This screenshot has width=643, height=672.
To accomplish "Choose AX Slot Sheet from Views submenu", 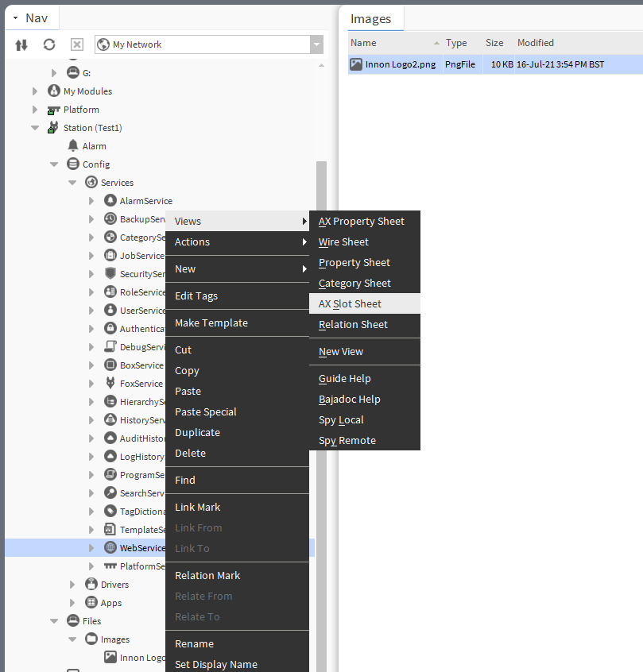I will tap(350, 303).
